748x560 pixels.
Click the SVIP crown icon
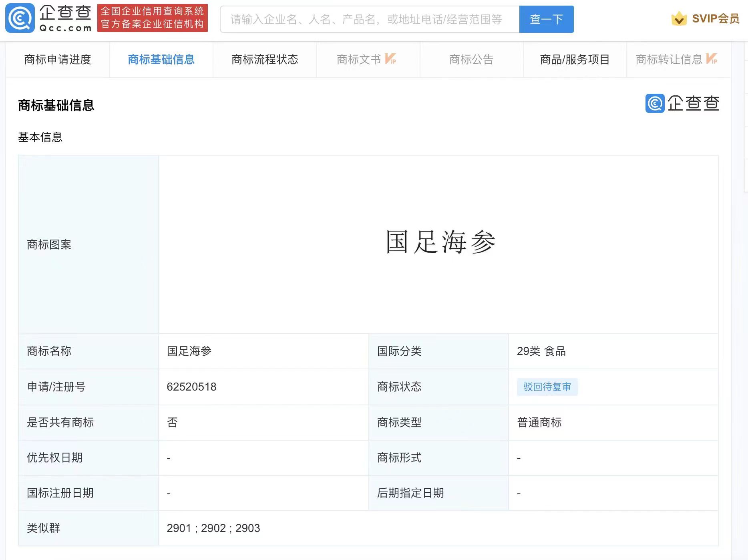(679, 18)
